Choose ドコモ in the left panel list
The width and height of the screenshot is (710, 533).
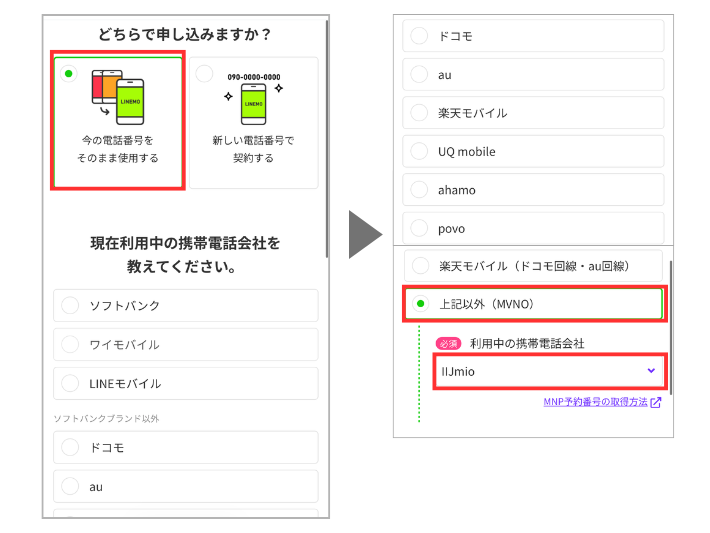point(186,447)
